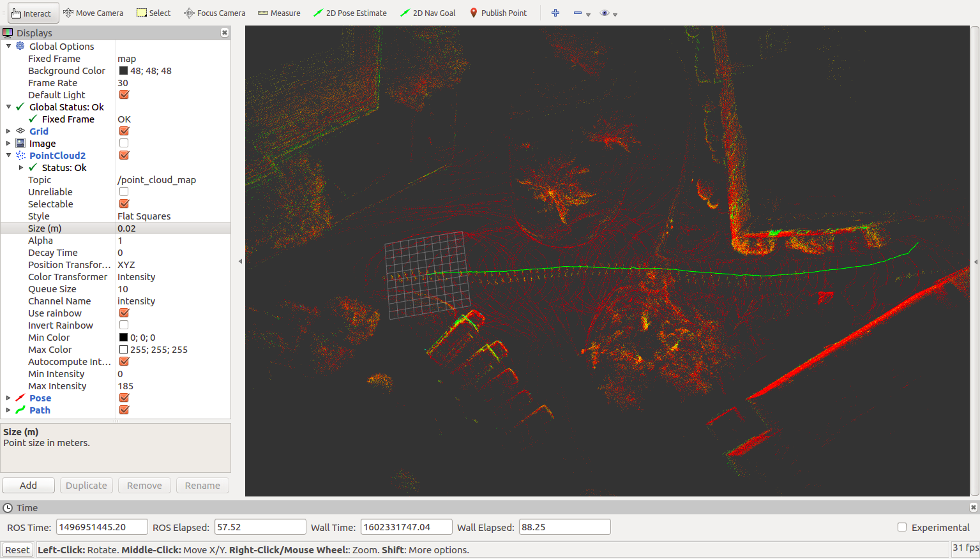Open the Measure tool
This screenshot has width=980, height=559.
coord(278,13)
